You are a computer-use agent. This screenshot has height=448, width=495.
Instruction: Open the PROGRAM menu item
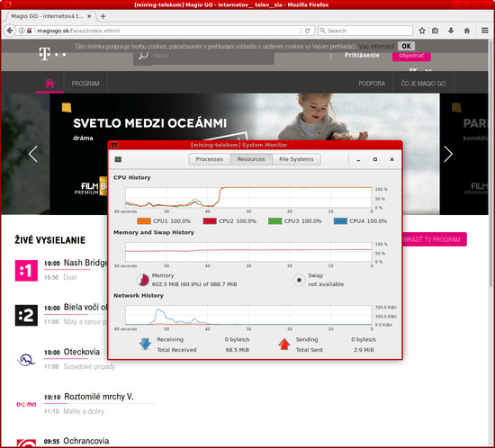tap(85, 84)
